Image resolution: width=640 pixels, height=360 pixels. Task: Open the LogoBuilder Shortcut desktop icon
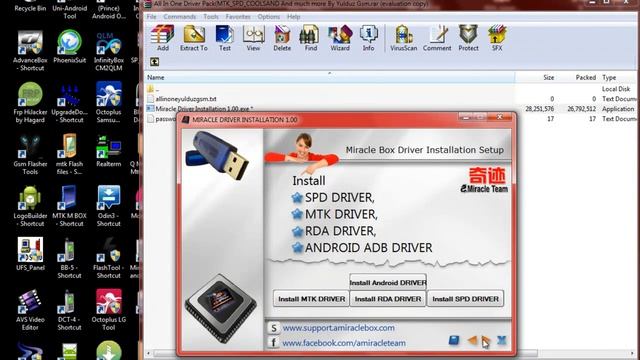(30, 207)
